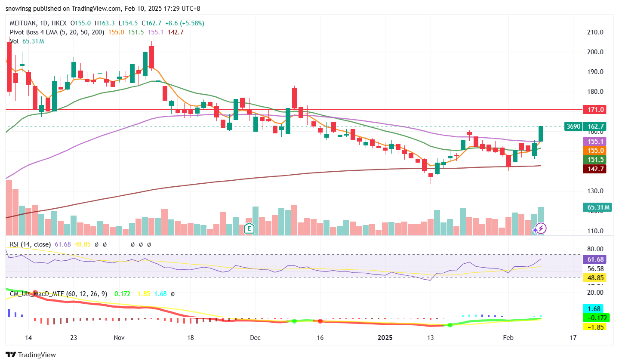Screen dimensions: 619x364
Task: Click the publisher header text with snowinsg
Action: coord(103,9)
